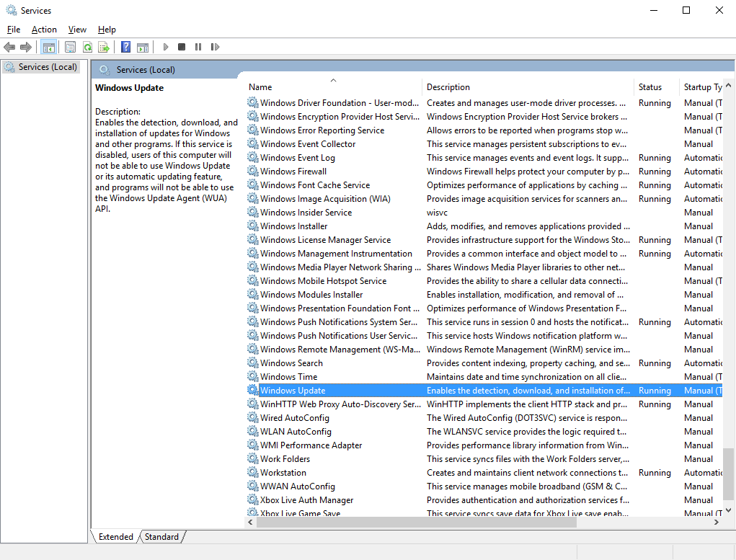Click the Forward arrow toolbar icon
Screen dimensions: 736x560
tap(26, 47)
